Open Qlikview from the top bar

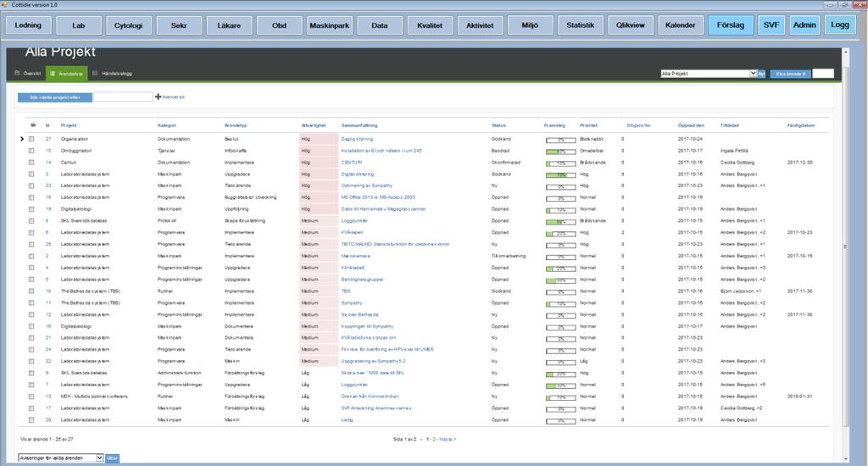click(x=631, y=25)
